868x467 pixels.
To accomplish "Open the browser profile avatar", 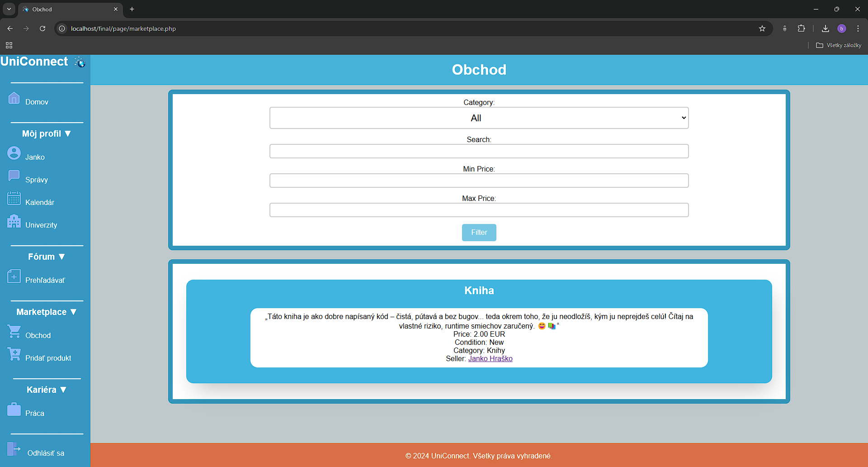I will [x=842, y=29].
